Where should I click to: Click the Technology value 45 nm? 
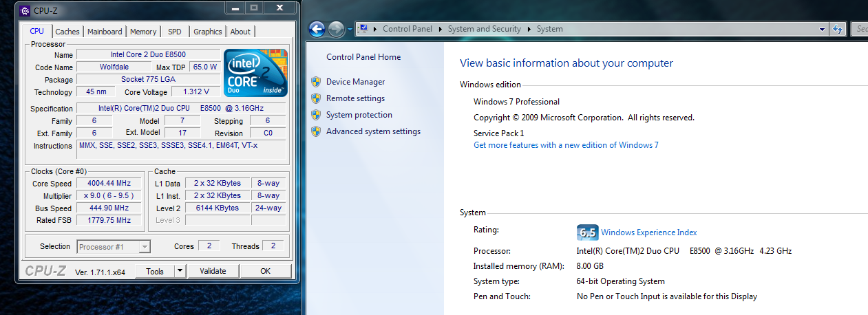96,92
